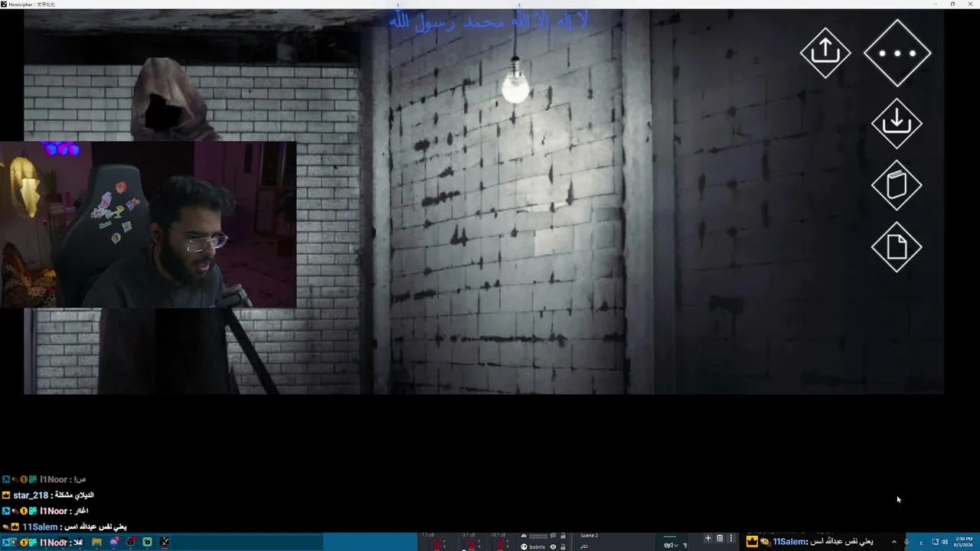Viewport: 980px width, 551px height.
Task: Open the clock showing 2:58 PM
Action: click(964, 542)
